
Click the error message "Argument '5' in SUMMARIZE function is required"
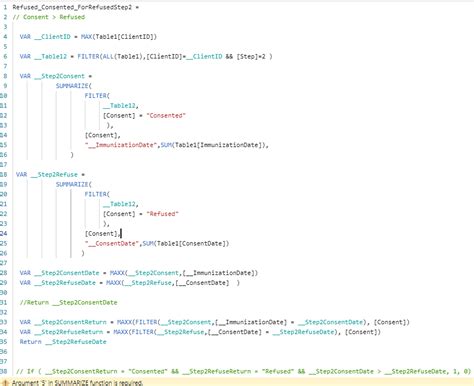click(77, 383)
